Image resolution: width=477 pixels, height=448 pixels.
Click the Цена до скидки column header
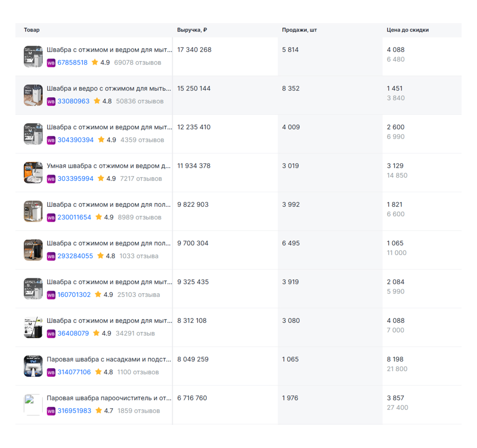408,30
